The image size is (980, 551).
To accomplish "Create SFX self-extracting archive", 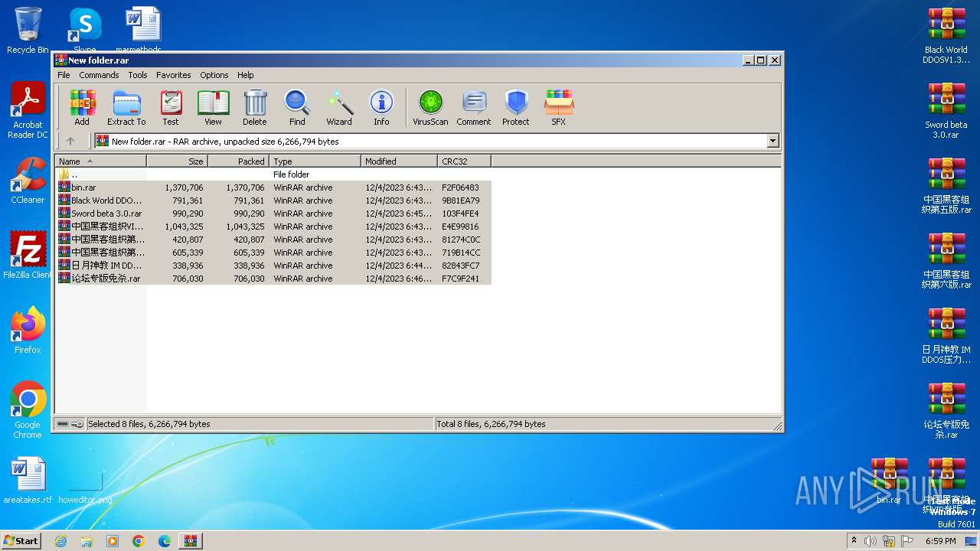I will pos(559,107).
